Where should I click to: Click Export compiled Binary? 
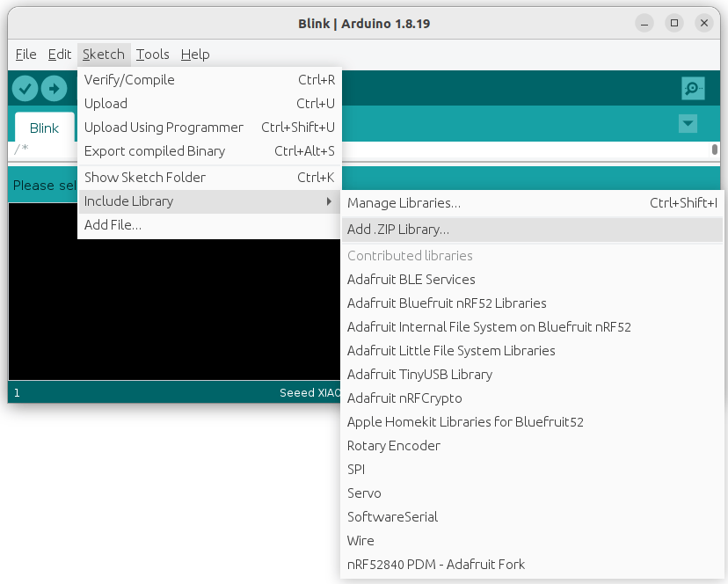155,151
